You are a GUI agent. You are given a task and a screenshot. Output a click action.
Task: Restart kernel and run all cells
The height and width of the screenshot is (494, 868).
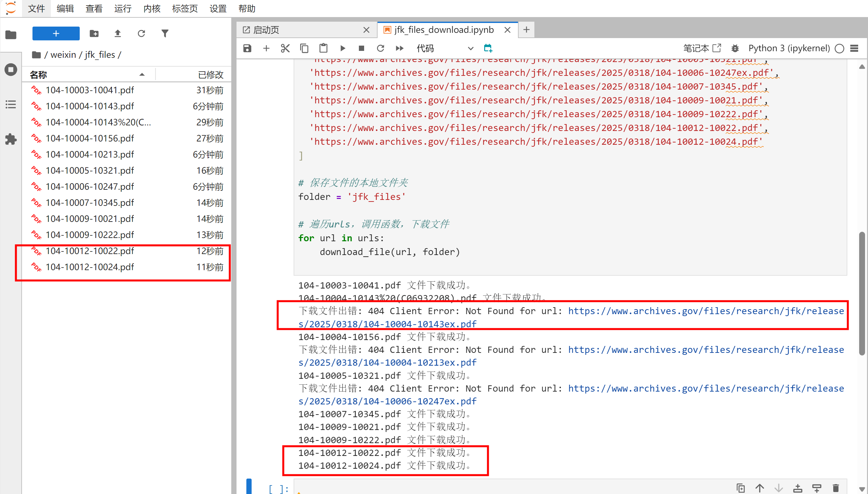click(400, 49)
